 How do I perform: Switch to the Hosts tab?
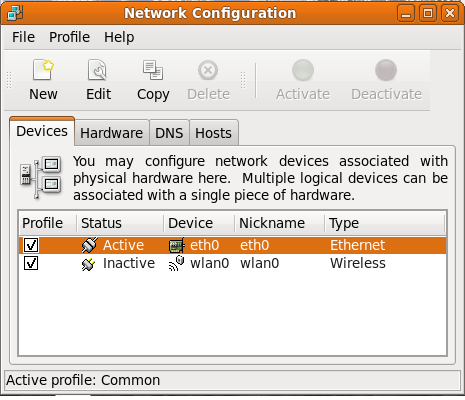tap(213, 133)
